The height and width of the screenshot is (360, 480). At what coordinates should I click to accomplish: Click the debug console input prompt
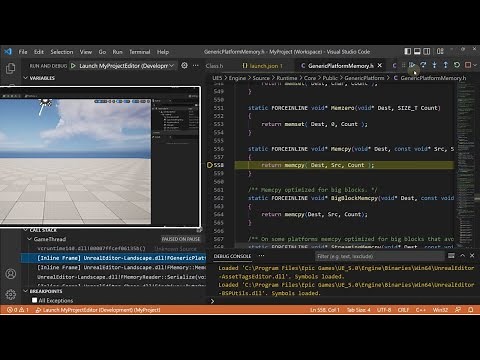click(x=343, y=301)
